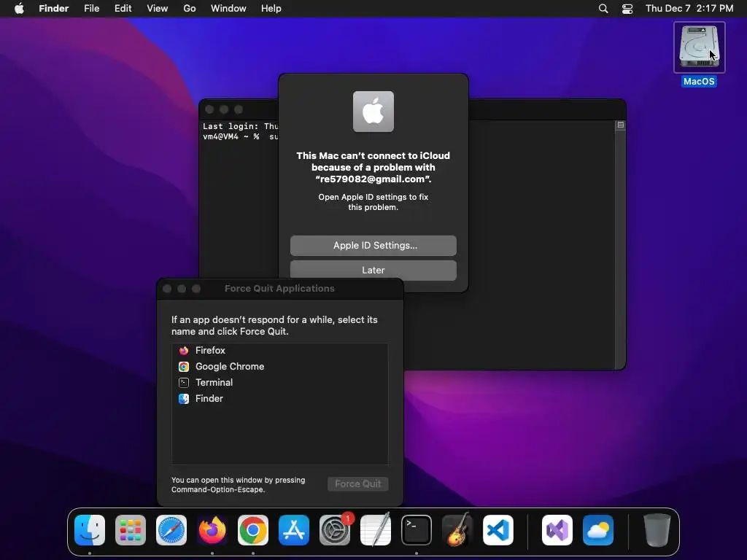Select Finder in the Force Quit list
Screen dimensions: 747x560
(x=279, y=399)
